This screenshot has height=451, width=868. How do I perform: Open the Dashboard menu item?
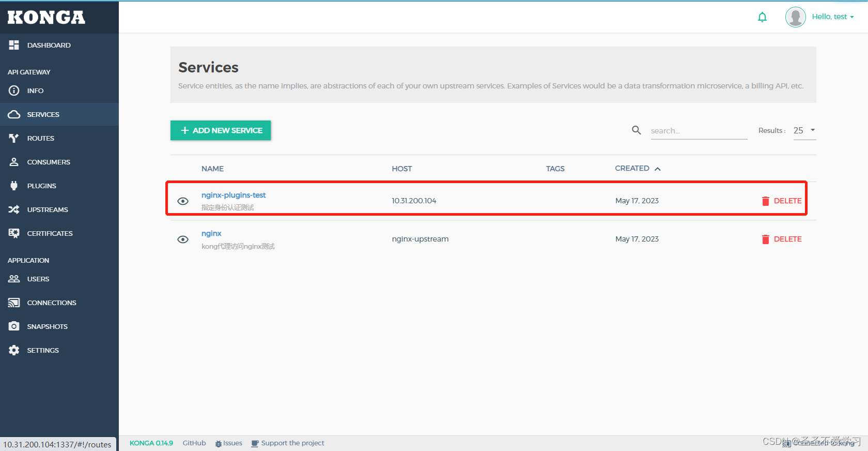point(59,45)
